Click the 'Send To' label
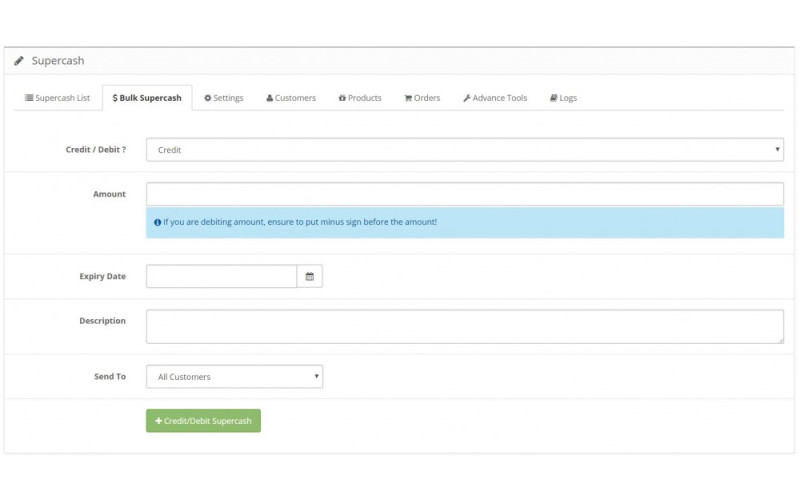The width and height of the screenshot is (800, 500). coord(110,377)
